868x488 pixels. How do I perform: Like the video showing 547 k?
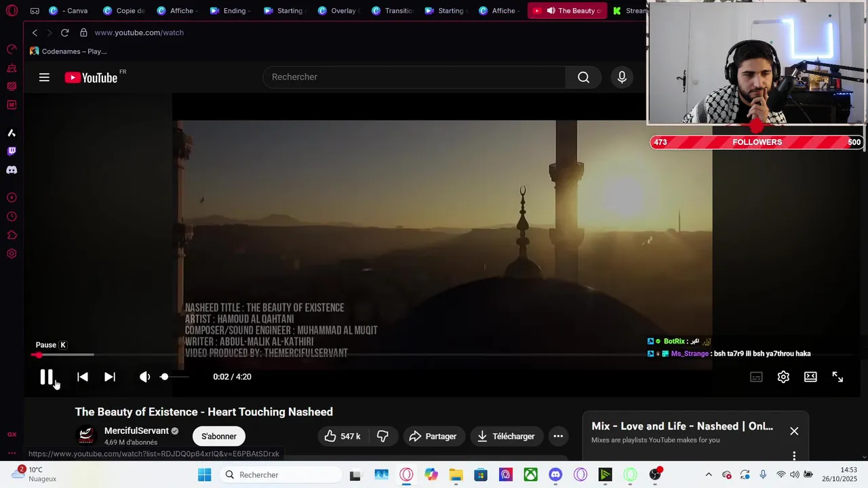coord(342,436)
